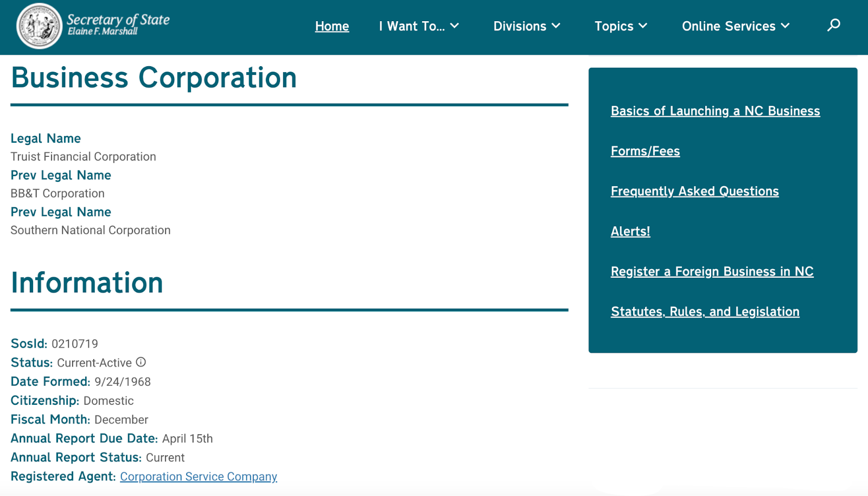Go to the Home menu link
868x496 pixels.
[332, 26]
